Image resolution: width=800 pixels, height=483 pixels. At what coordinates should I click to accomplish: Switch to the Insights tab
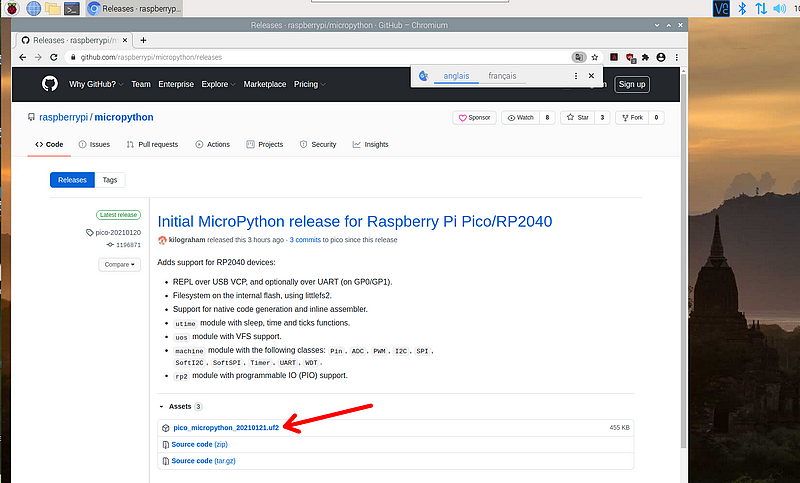(x=370, y=144)
